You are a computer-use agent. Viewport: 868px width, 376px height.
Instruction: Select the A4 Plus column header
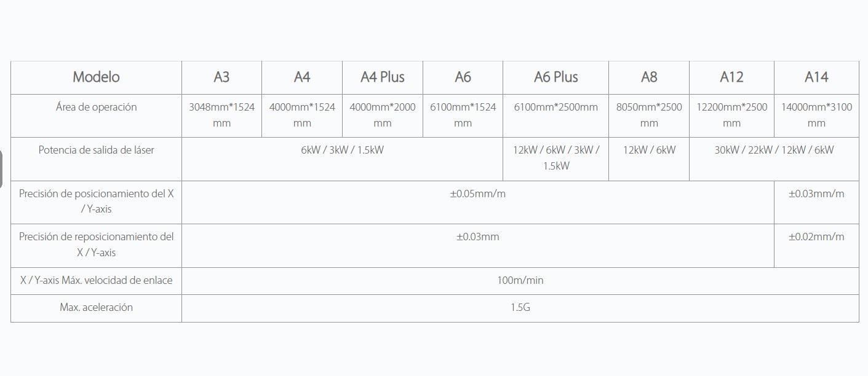[382, 77]
